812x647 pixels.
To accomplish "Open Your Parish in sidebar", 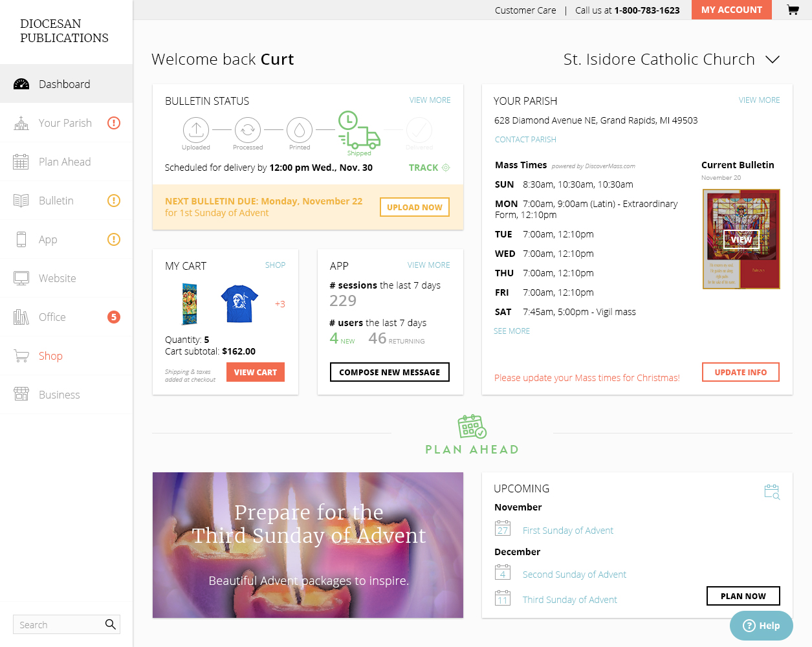I will pos(66,123).
